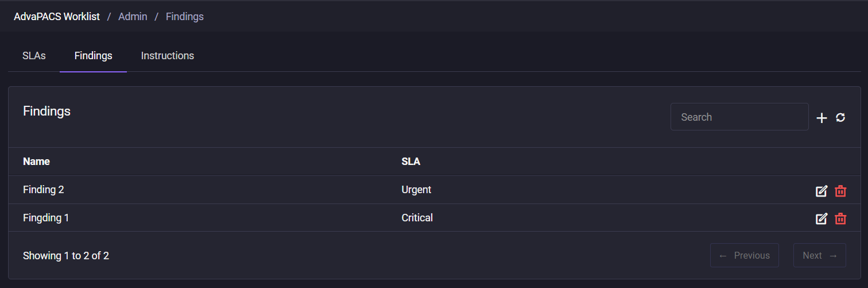Sort by the SLA column header
The image size is (868, 288).
point(411,162)
